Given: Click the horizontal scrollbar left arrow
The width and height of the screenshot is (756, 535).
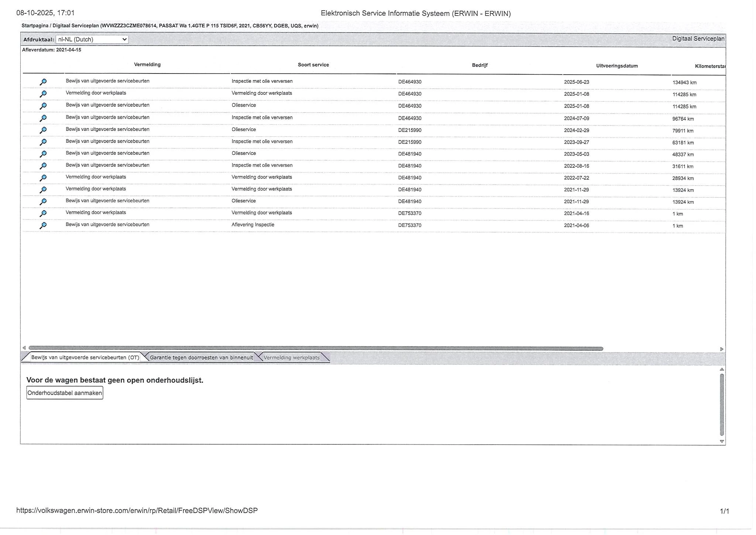Looking at the screenshot, I should coord(24,348).
